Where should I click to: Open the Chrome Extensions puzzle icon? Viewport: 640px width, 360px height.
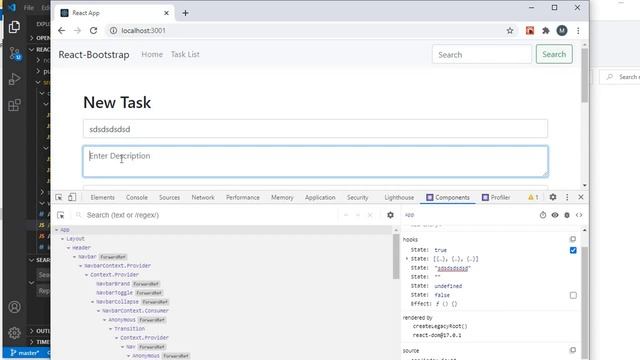546,31
